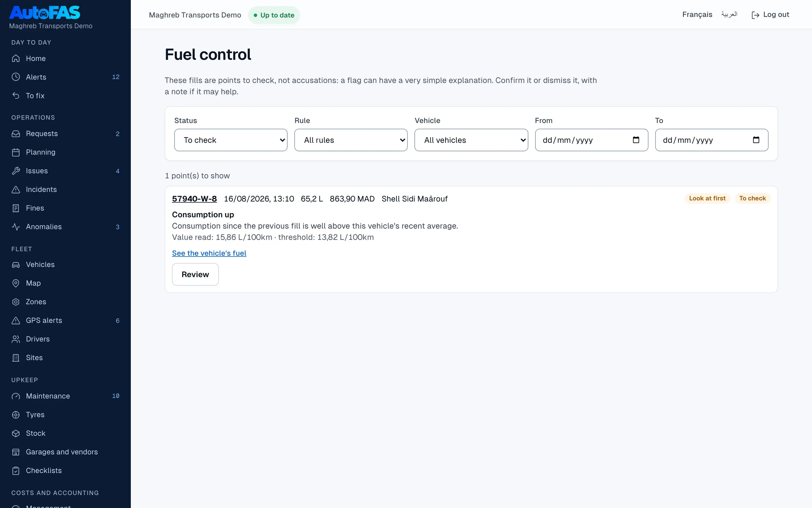Click the To date input field
The height and width of the screenshot is (508, 812).
click(711, 140)
